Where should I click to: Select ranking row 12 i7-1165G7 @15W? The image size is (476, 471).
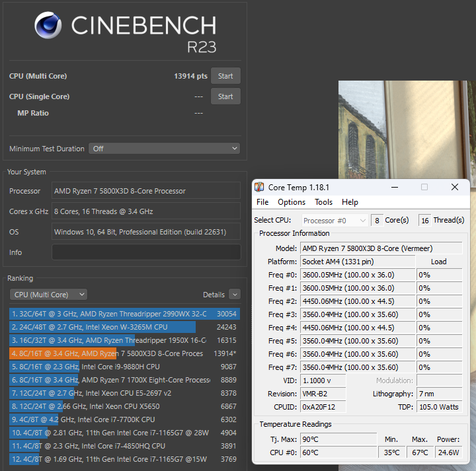pos(124,459)
